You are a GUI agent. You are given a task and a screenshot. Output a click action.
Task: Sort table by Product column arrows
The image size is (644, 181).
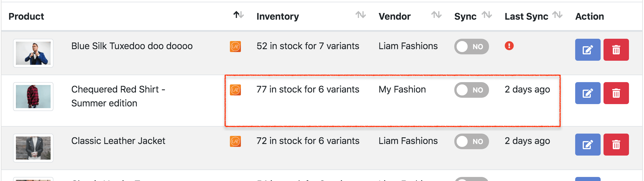pos(239,15)
